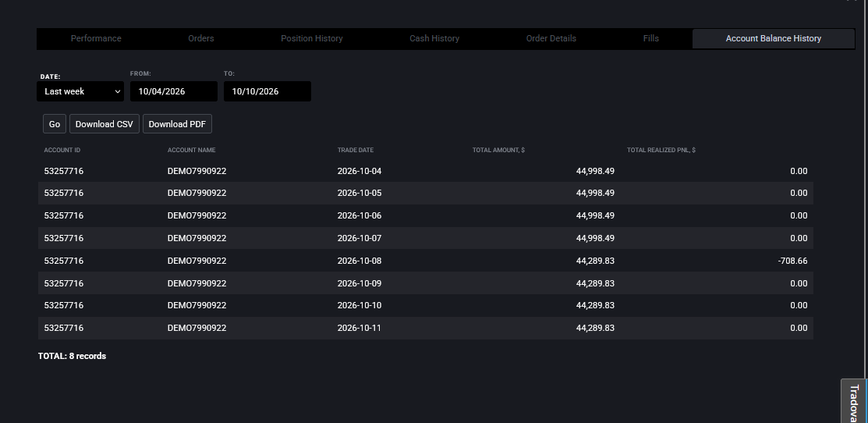Open the Order Details tab

tap(551, 39)
